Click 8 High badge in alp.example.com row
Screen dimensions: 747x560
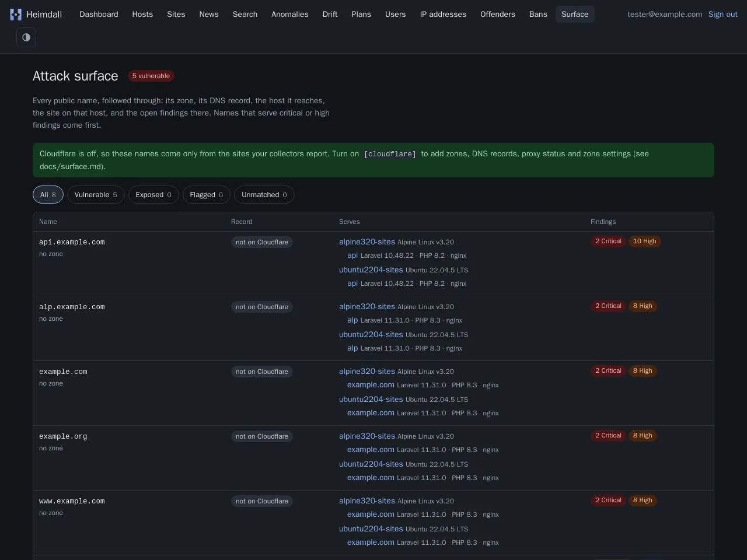643,306
